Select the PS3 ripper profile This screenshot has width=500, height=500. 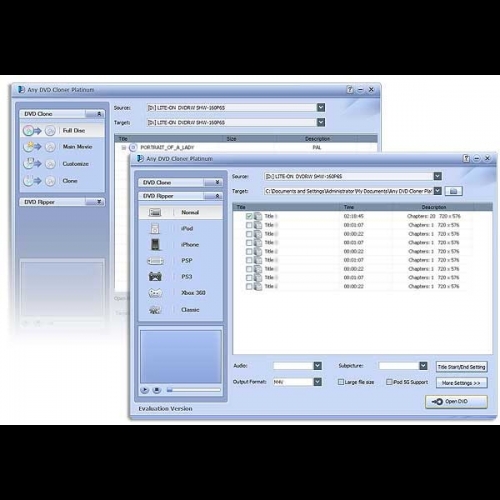point(180,276)
